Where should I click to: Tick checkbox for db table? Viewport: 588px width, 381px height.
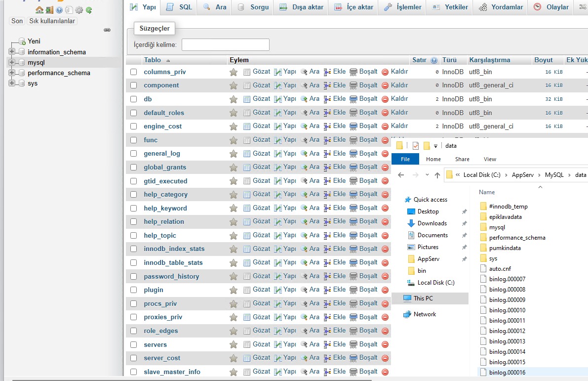[x=133, y=99]
